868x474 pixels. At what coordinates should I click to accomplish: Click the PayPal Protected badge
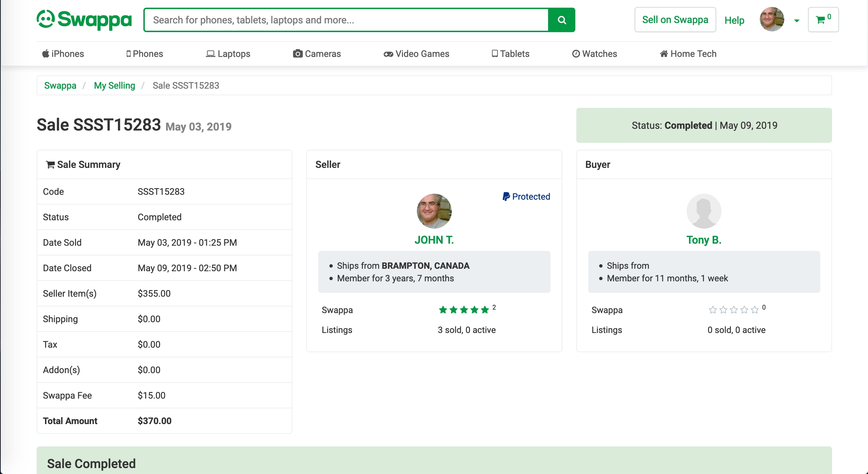[x=526, y=197]
